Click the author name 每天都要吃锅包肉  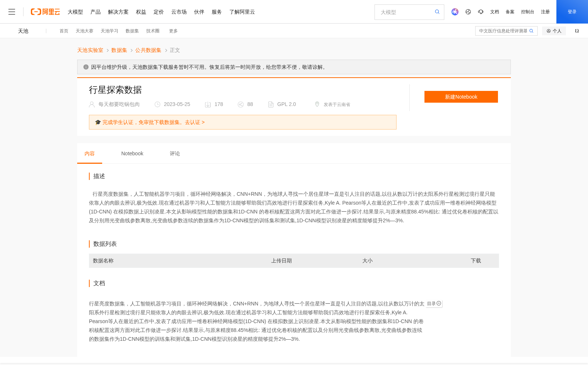pyautogui.click(x=119, y=105)
